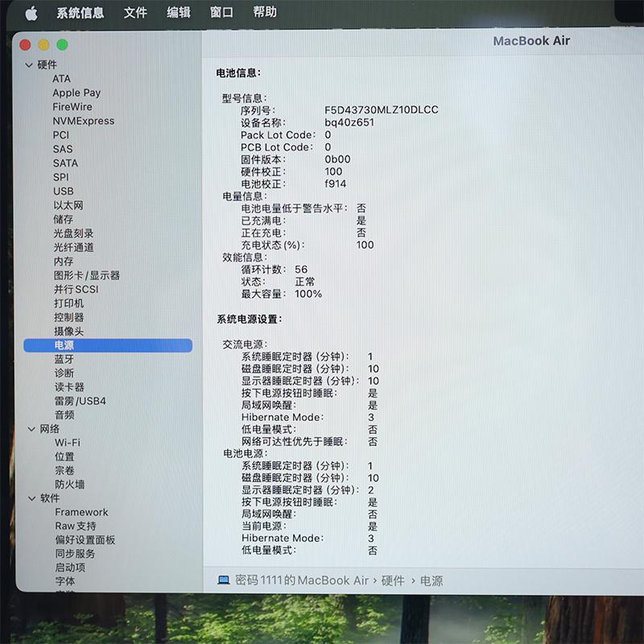Open the 帮助 menu
Screen dimensions: 644x644
coord(265,12)
